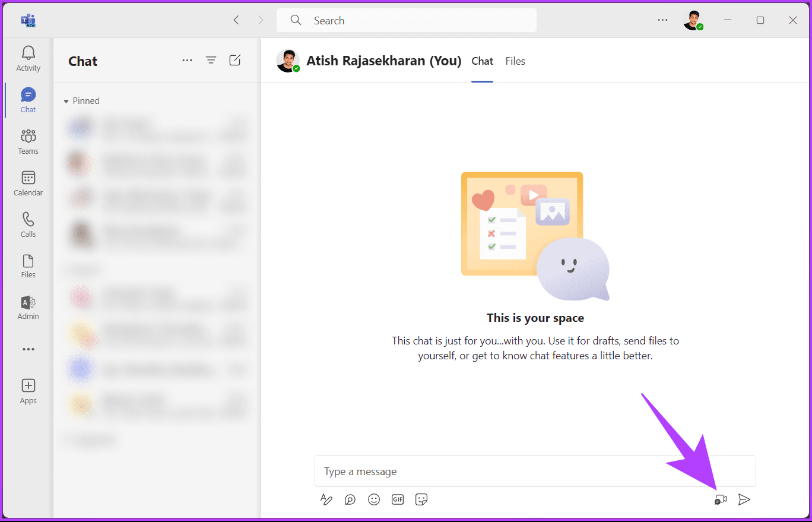This screenshot has width=812, height=522.
Task: Go back with the navigation arrow
Action: (236, 20)
